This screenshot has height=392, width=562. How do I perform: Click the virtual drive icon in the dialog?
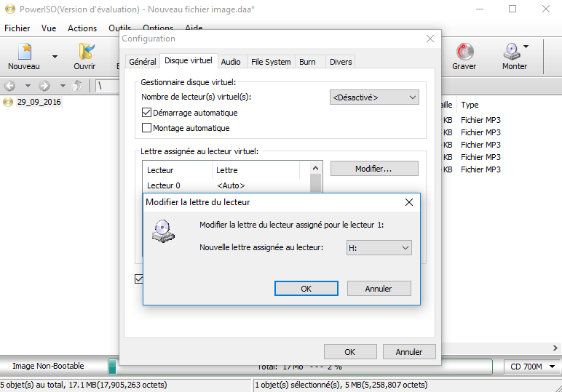point(163,231)
